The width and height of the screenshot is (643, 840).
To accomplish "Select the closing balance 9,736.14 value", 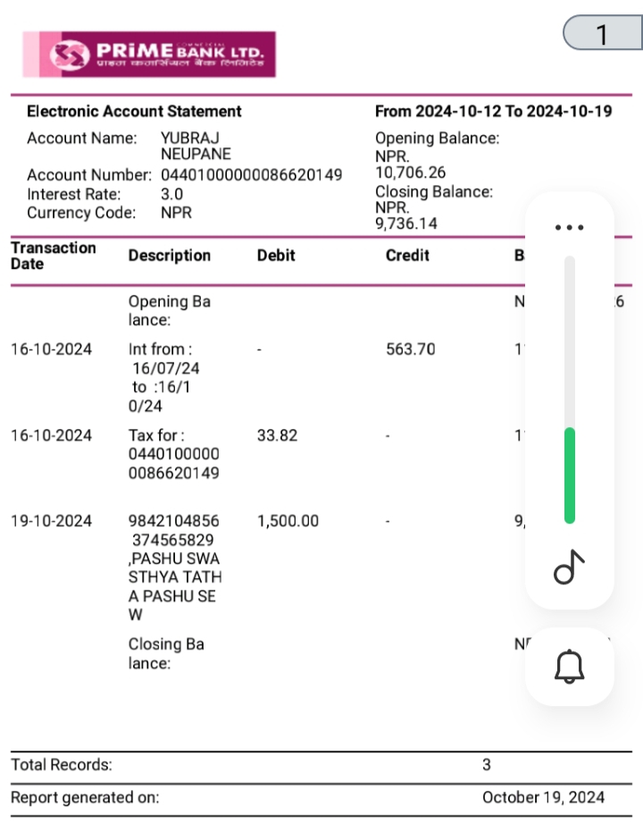I will (406, 223).
